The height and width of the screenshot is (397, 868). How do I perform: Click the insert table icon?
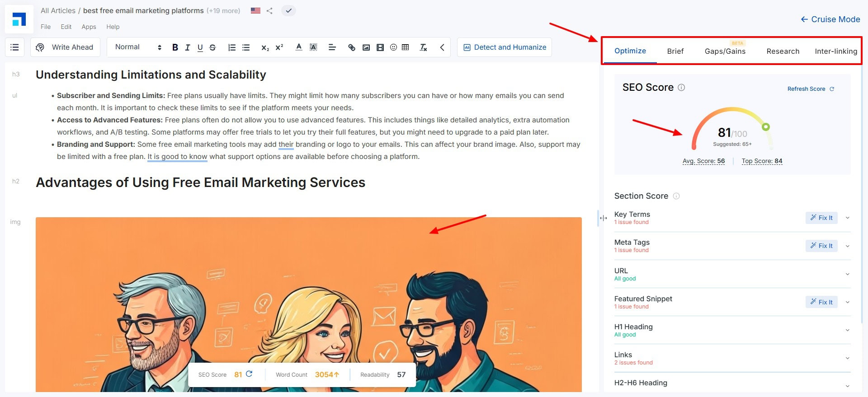(406, 47)
